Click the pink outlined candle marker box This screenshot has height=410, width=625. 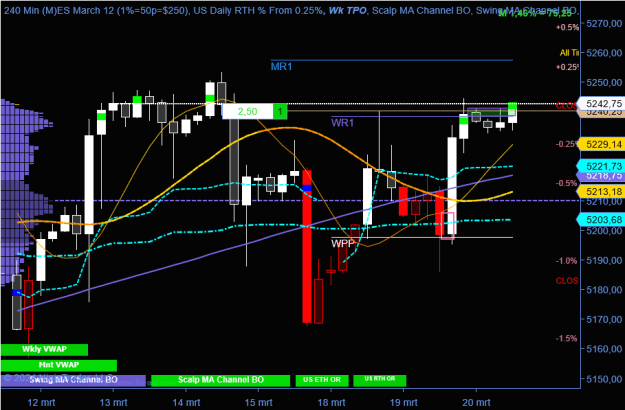click(447, 226)
